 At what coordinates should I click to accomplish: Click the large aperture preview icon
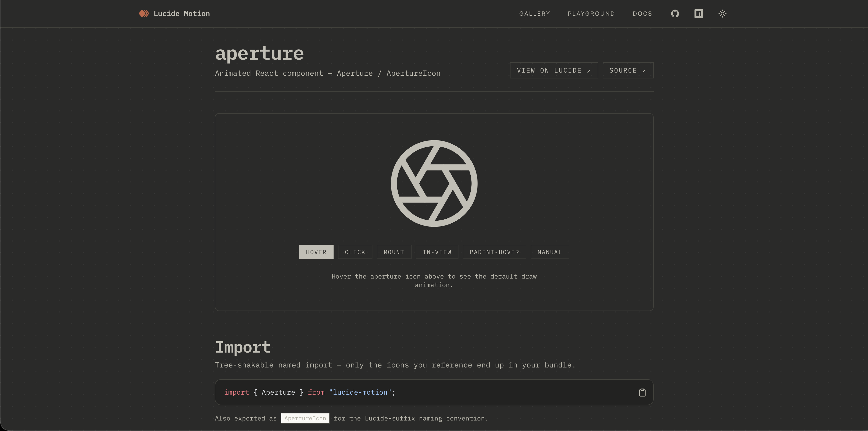[x=434, y=183]
